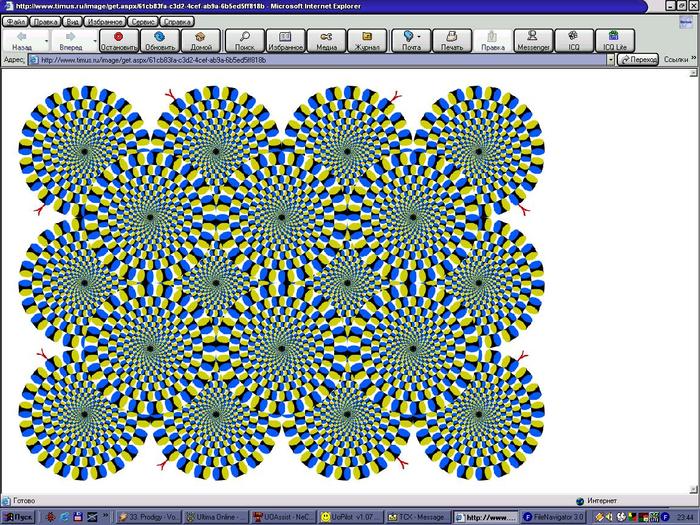Open the Вперед history dropdown arrow

point(95,41)
